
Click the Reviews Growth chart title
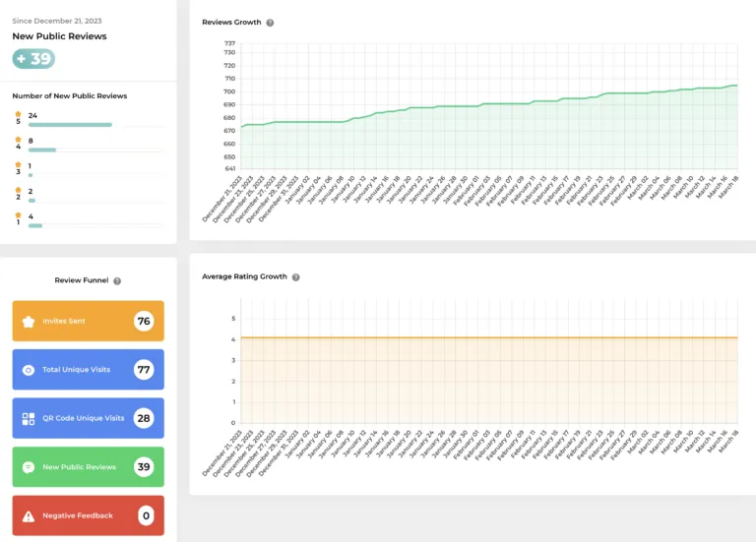tap(231, 23)
